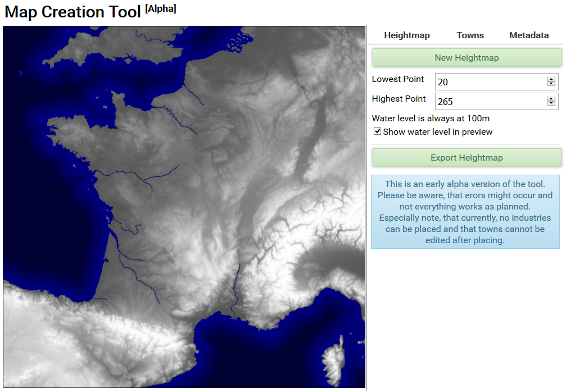
Task: Increase Lowest Point with up arrow
Action: click(551, 79)
